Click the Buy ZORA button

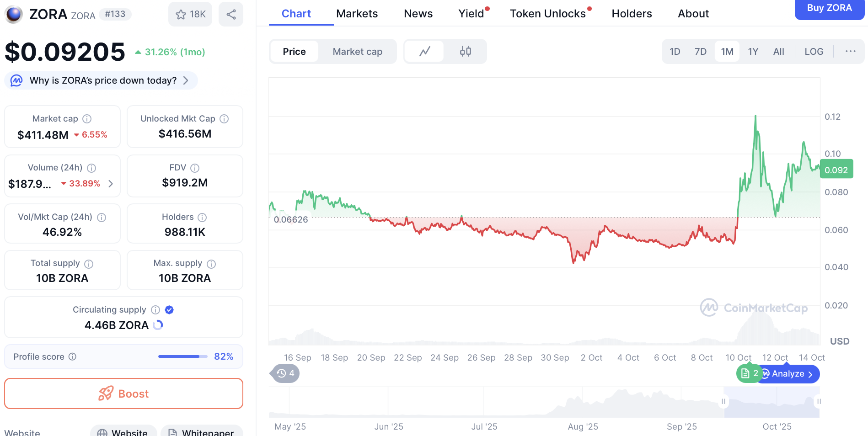(x=829, y=8)
